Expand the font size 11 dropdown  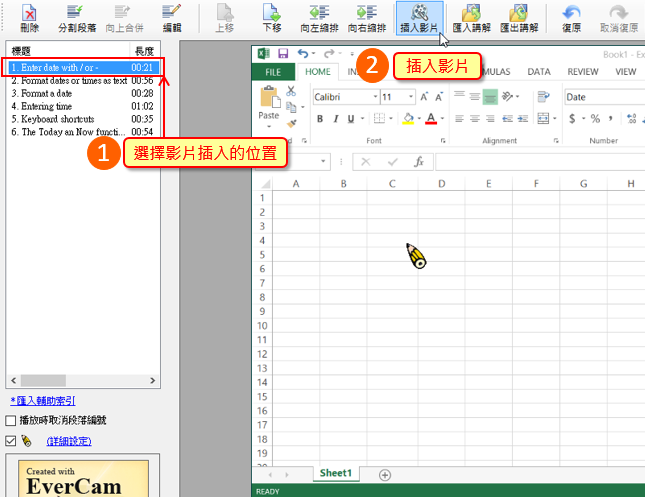[411, 97]
